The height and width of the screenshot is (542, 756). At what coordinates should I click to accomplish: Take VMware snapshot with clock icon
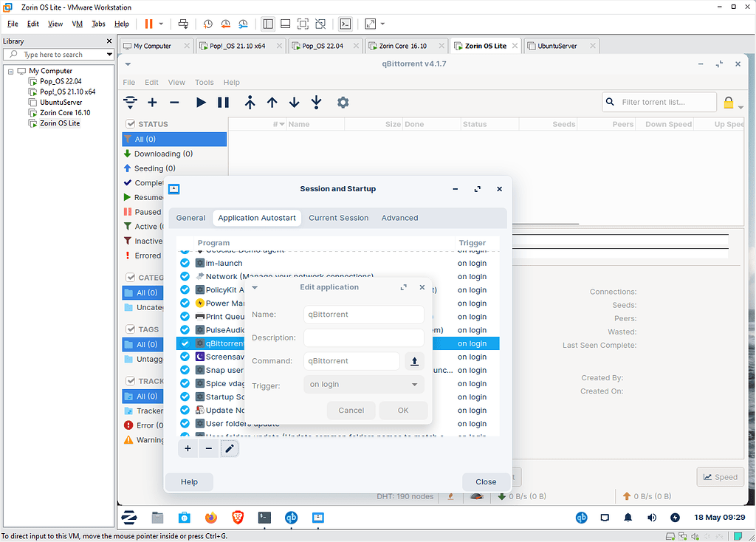(x=207, y=24)
